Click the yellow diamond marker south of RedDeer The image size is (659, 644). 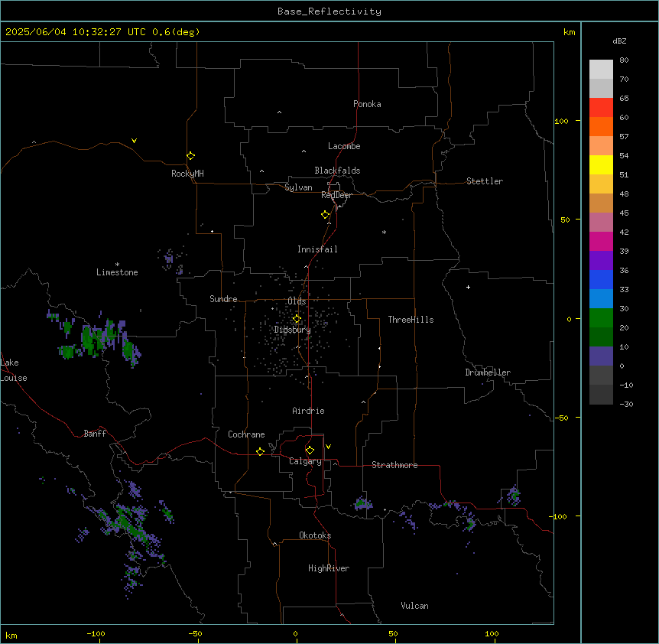coord(325,215)
